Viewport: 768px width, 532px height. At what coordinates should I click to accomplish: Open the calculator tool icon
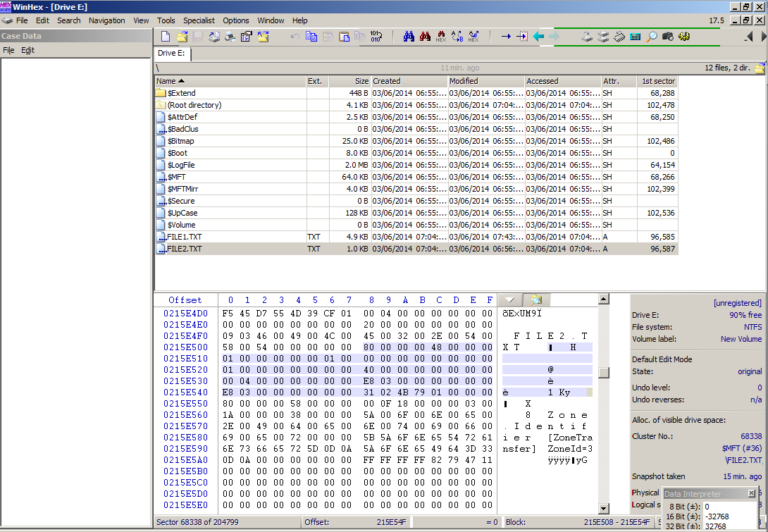[x=636, y=37]
